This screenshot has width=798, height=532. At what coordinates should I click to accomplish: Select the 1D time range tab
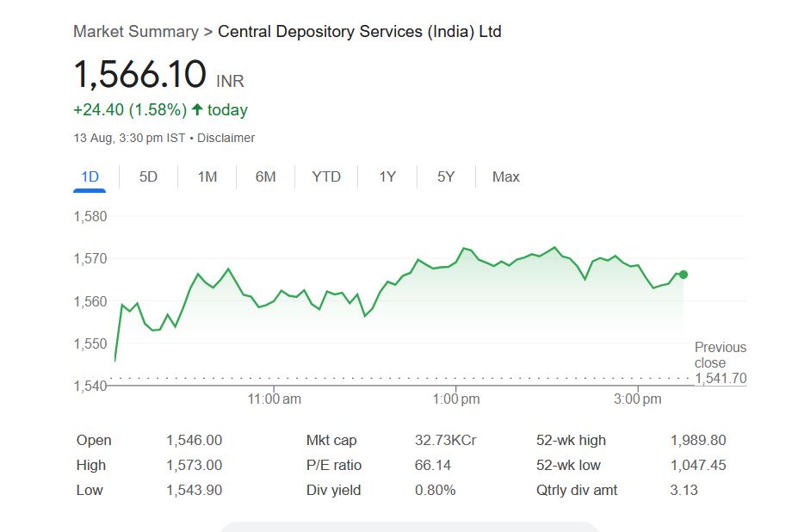pos(90,176)
